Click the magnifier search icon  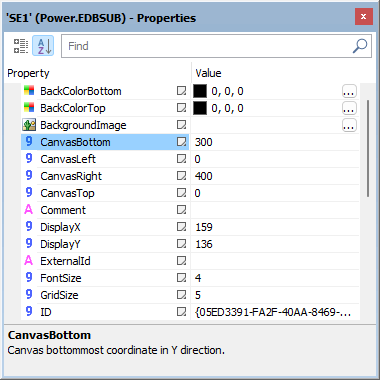(360, 46)
